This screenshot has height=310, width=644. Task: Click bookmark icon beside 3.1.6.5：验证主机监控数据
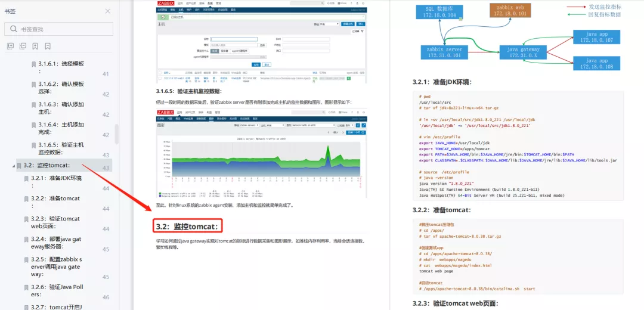pyautogui.click(x=33, y=145)
